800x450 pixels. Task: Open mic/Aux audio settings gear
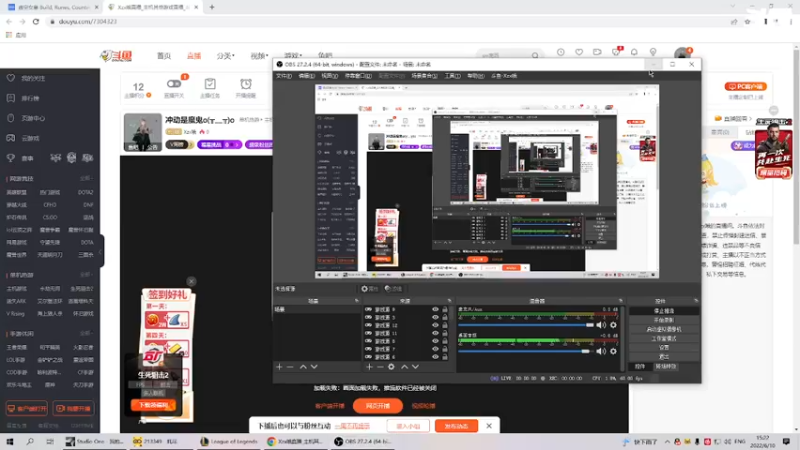pyautogui.click(x=613, y=325)
